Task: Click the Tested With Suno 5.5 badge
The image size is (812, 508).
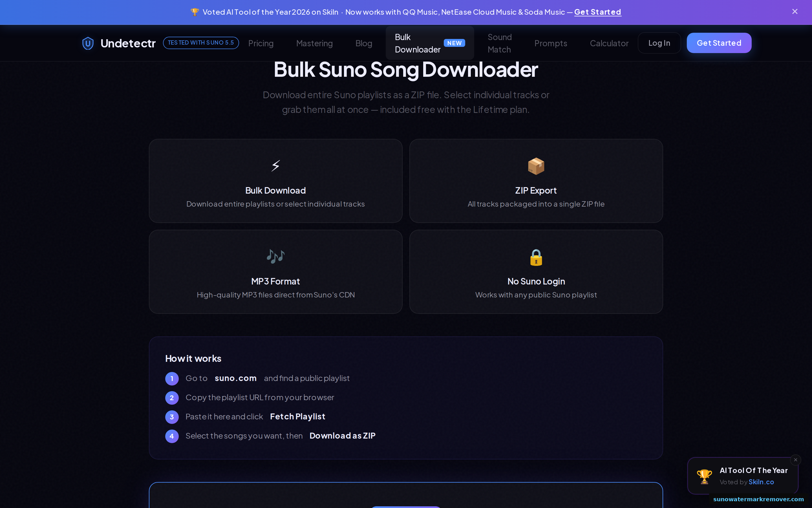Action: tap(201, 43)
